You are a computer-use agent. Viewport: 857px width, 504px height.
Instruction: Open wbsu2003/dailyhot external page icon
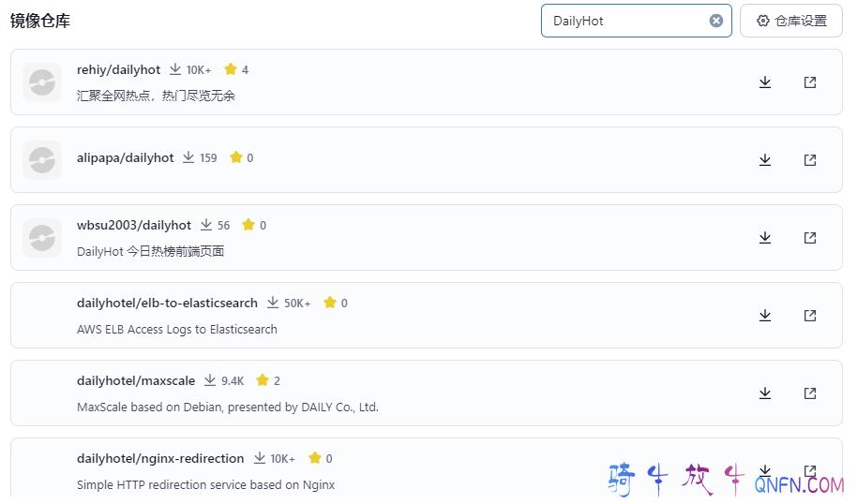pos(810,238)
